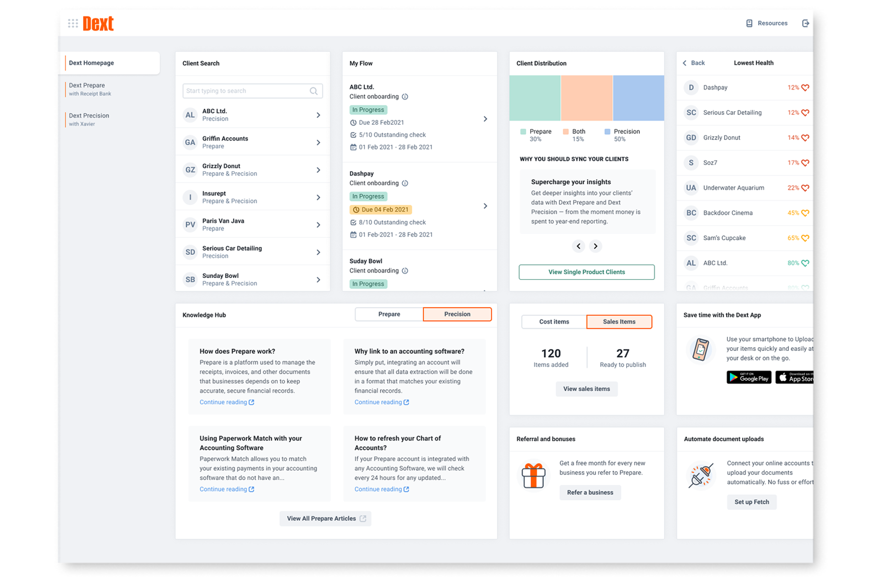Screen dimensions: 882x588
Task: Expand Grizzly Donut row chevron in Client Search
Action: coord(318,170)
